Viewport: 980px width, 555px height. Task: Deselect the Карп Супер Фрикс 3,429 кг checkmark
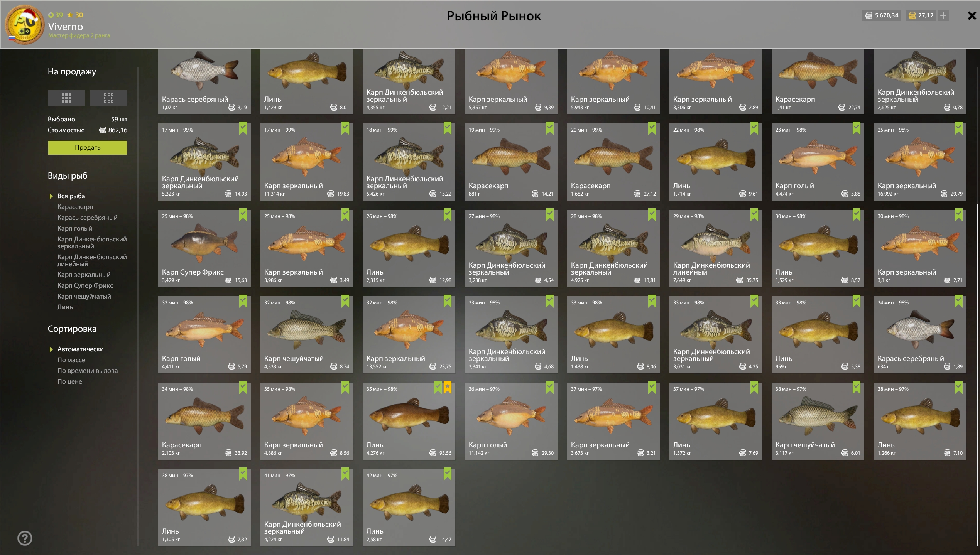pos(243,214)
